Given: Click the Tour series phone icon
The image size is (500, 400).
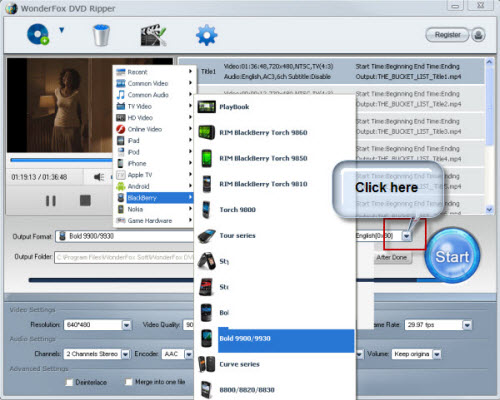Looking at the screenshot, I should [206, 236].
